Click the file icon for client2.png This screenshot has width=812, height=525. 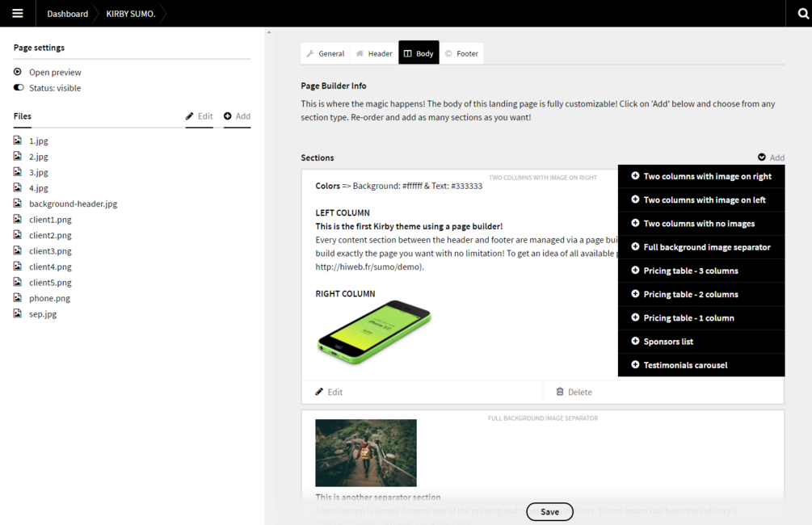point(18,234)
